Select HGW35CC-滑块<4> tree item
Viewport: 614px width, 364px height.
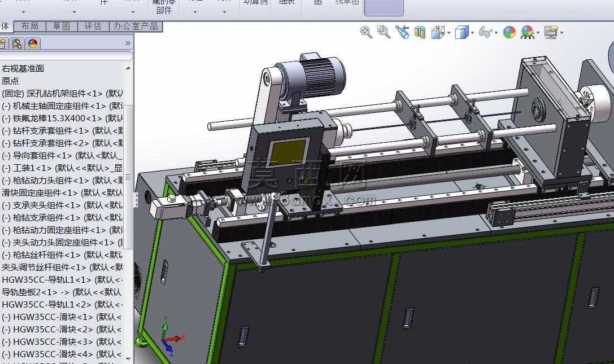click(62, 354)
